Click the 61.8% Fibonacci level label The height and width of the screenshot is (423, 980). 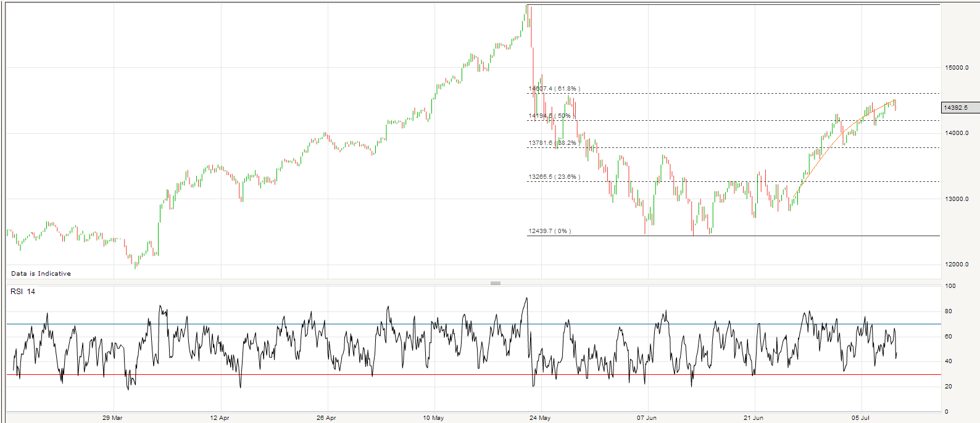point(554,89)
